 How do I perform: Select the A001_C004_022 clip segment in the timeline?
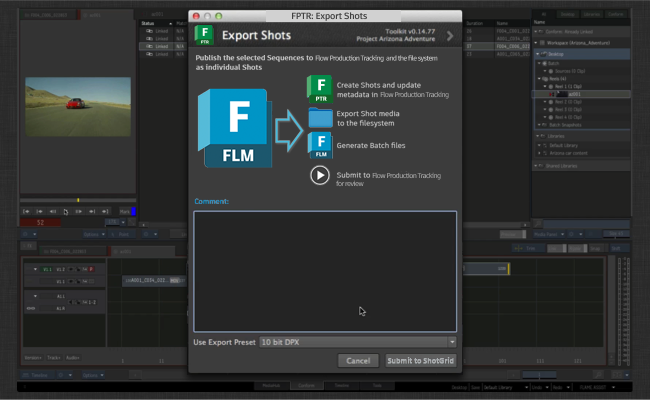[x=154, y=281]
